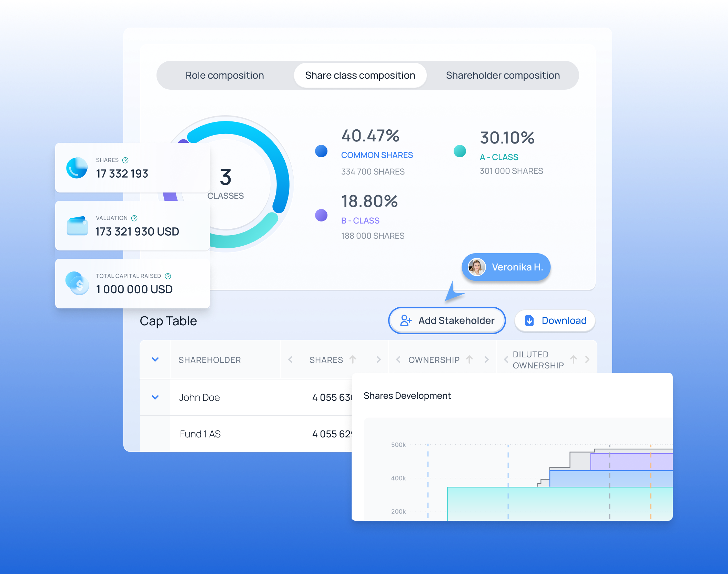The height and width of the screenshot is (574, 728).
Task: Shift Diluted Ownership column right with chevron
Action: tap(587, 359)
